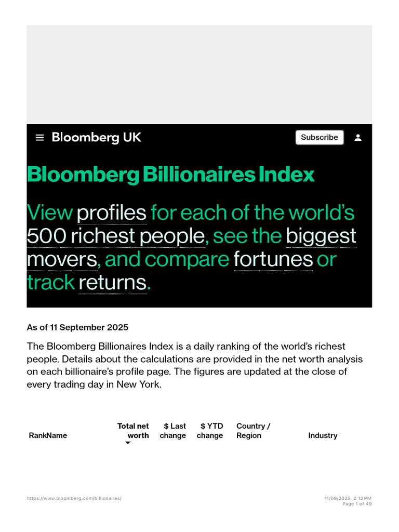Open the 'returns' link

tap(113, 283)
